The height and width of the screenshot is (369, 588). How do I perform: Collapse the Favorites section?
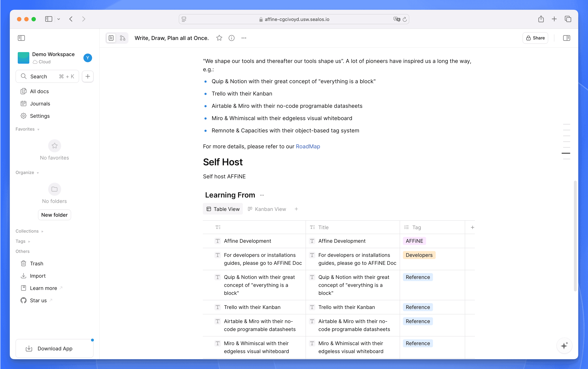coord(38,129)
